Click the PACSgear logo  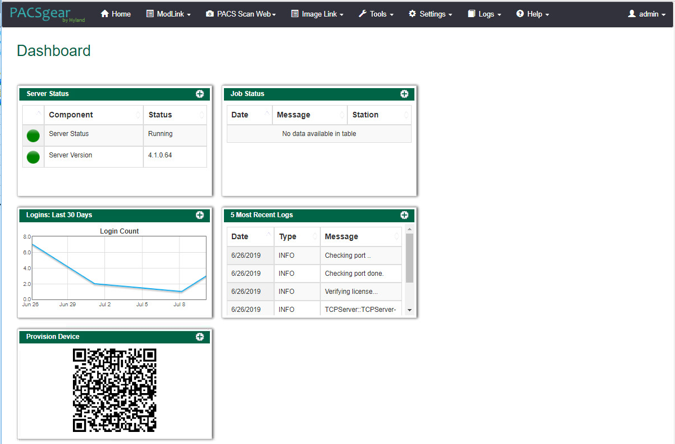[45, 14]
